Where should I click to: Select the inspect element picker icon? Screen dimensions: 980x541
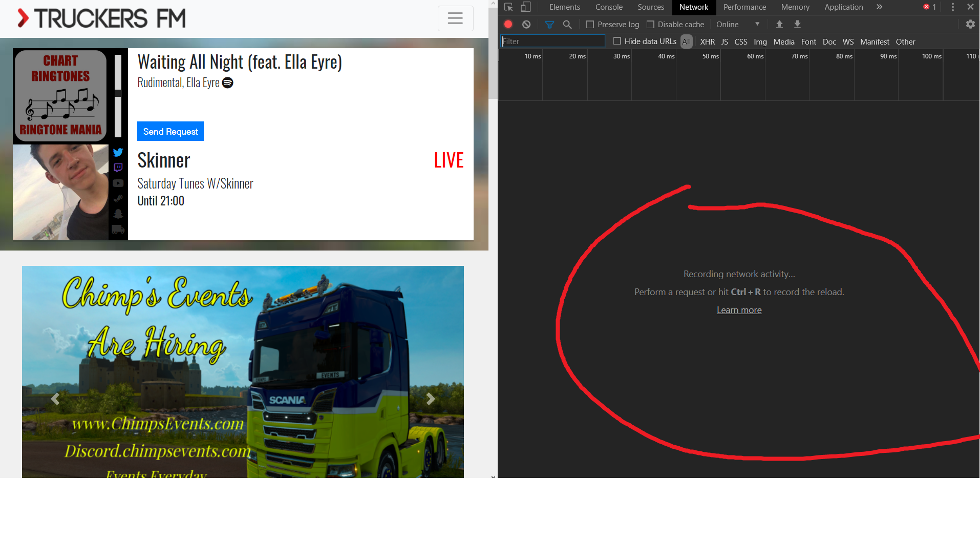tap(508, 7)
